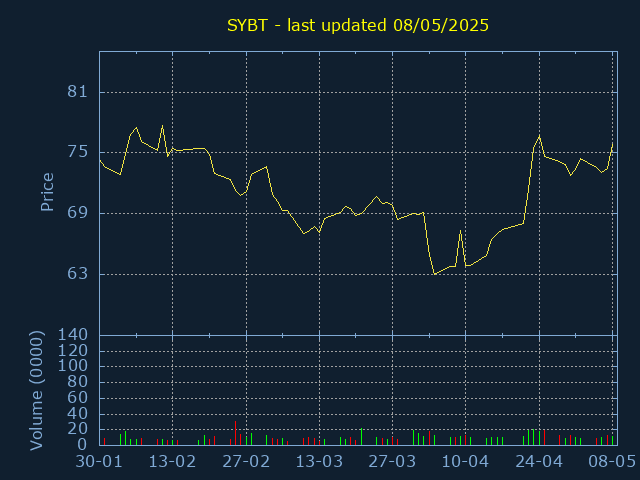Click the price peak at the 24-04 gridline

pos(540,136)
